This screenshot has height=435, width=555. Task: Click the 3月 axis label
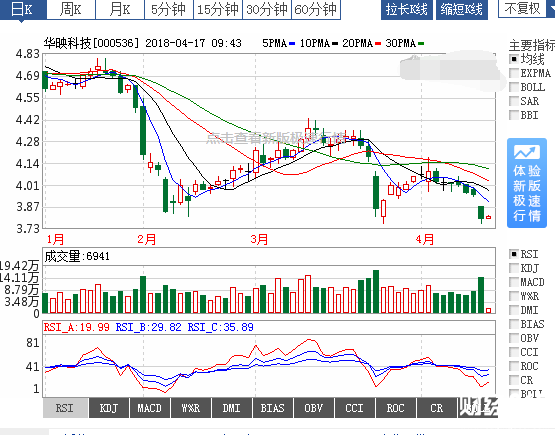[x=259, y=240]
